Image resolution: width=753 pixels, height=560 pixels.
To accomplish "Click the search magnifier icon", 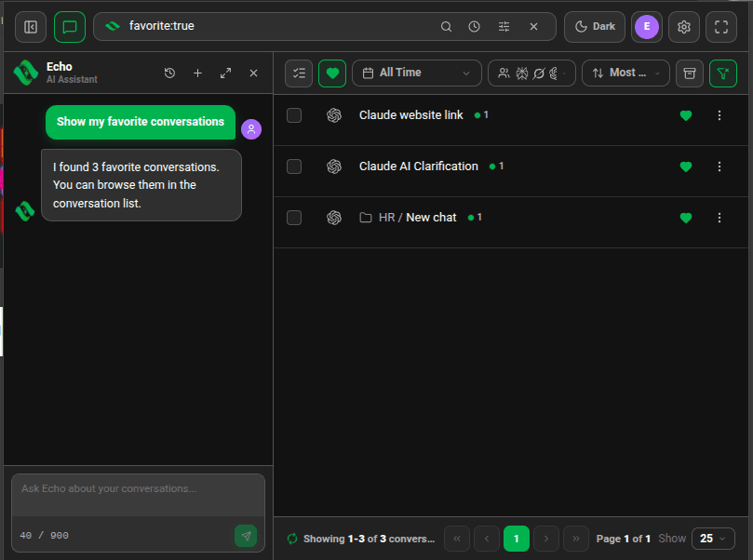I will (446, 26).
